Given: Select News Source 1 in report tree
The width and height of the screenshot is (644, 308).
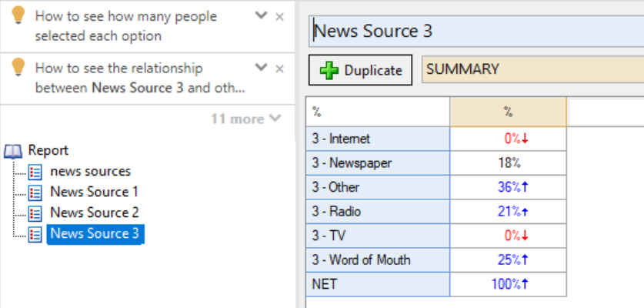Looking at the screenshot, I should (x=94, y=192).
